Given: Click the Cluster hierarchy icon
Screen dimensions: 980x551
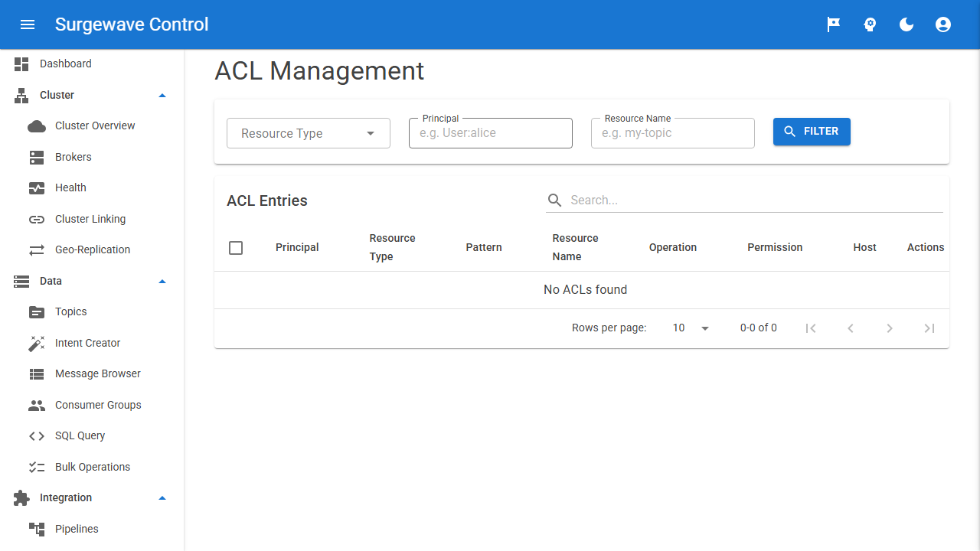Looking at the screenshot, I should (x=21, y=95).
